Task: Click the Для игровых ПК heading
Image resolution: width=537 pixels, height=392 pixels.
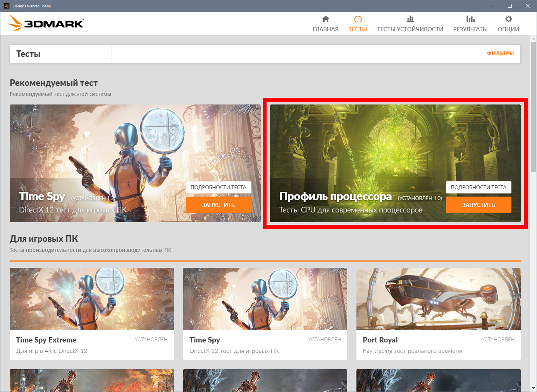Action: coord(44,239)
